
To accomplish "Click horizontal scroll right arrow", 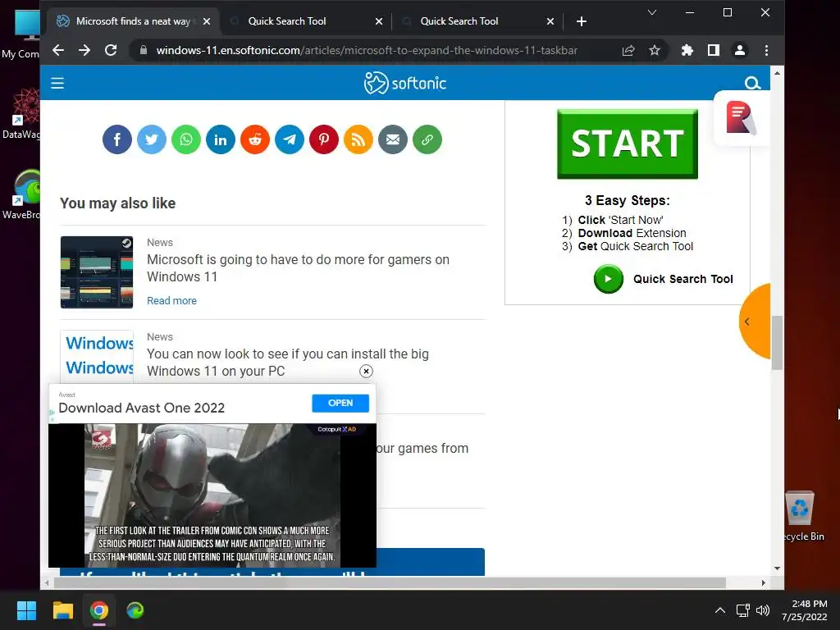I will pyautogui.click(x=764, y=583).
